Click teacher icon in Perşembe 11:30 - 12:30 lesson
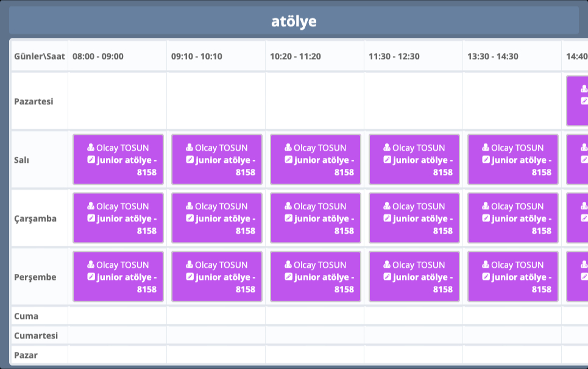The image size is (588, 369). [387, 265]
